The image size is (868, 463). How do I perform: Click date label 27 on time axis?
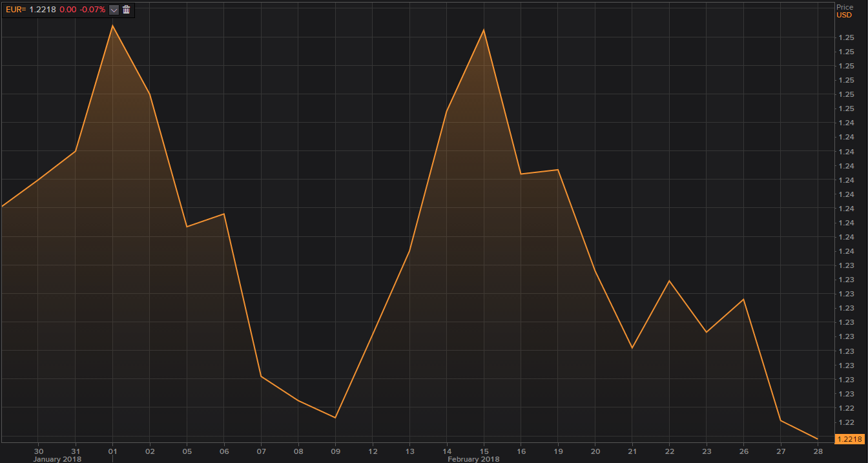click(x=780, y=451)
